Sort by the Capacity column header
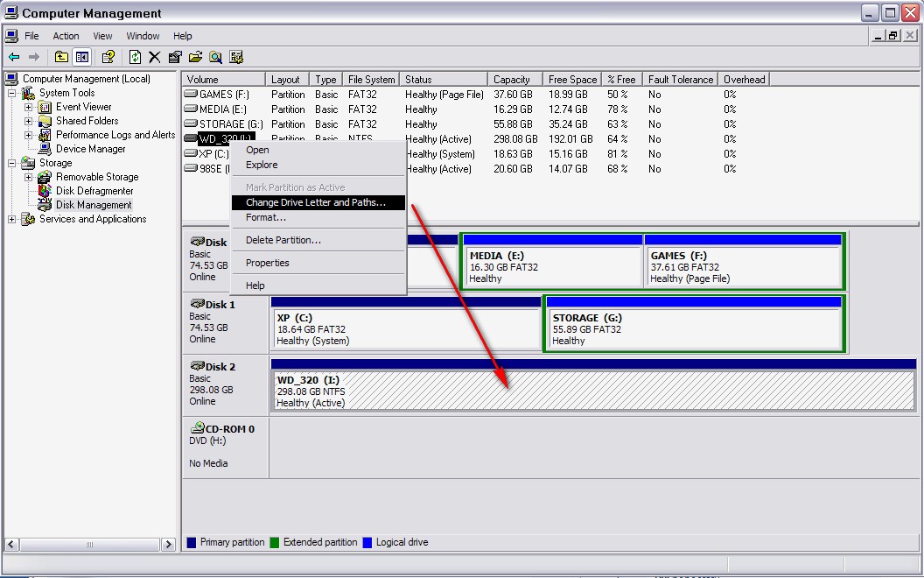 click(x=515, y=79)
